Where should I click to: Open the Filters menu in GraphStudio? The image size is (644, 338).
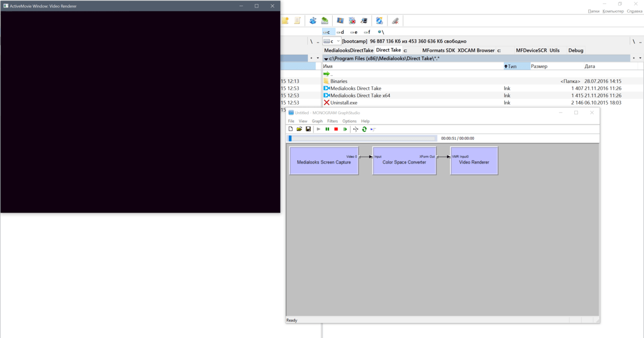pos(332,121)
